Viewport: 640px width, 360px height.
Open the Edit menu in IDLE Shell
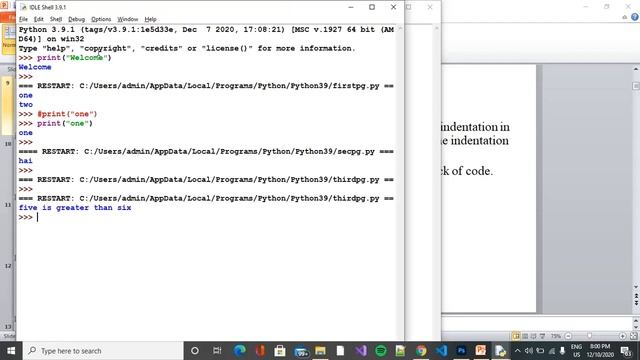38,19
